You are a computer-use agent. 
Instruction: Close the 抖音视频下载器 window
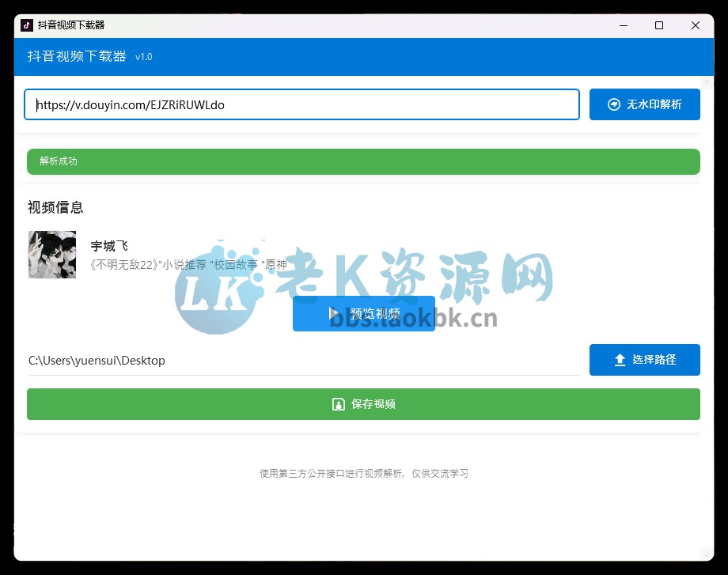(x=695, y=25)
